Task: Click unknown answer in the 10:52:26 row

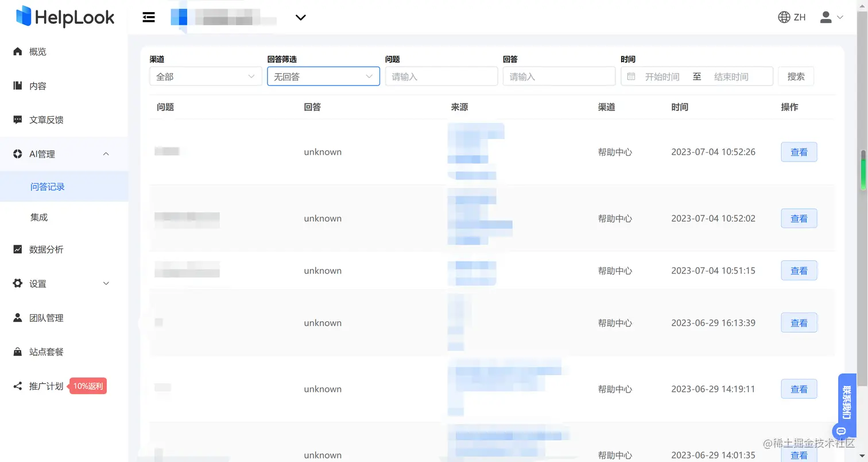Action: coord(323,152)
